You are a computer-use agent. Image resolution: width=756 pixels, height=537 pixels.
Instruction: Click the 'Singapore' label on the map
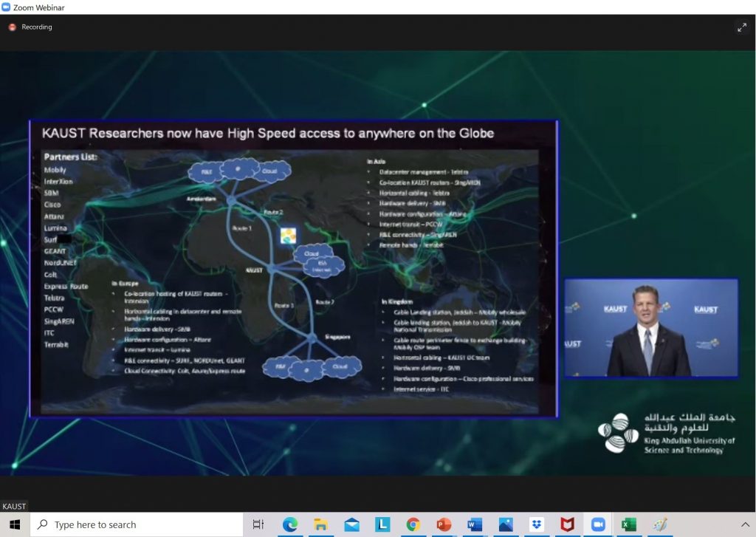[x=337, y=337]
